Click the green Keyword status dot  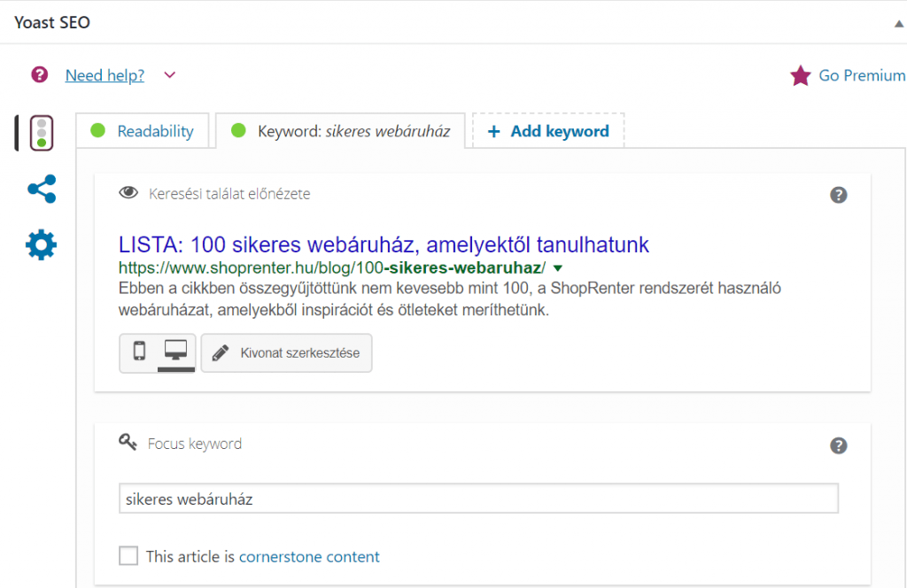(238, 131)
